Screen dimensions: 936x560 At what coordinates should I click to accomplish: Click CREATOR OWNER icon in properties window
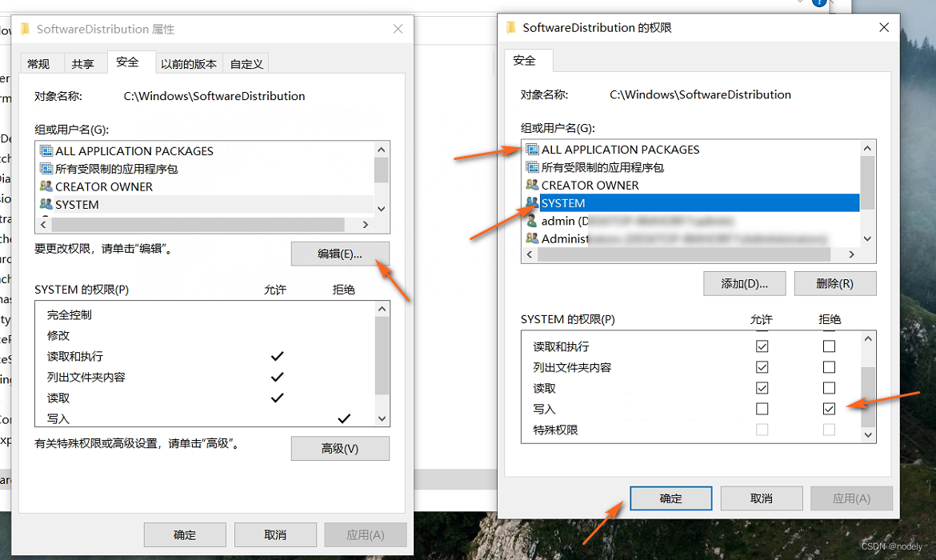[46, 186]
